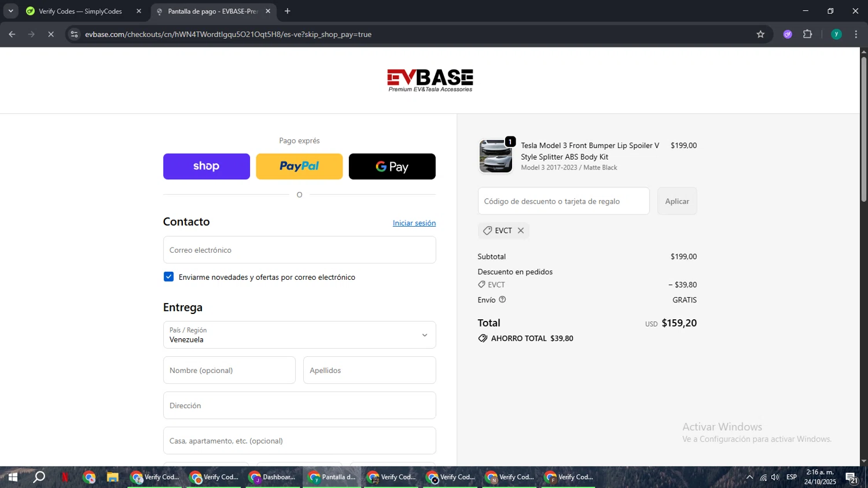Open the Pantalla d... taskbar window
The image size is (868, 488).
(332, 477)
